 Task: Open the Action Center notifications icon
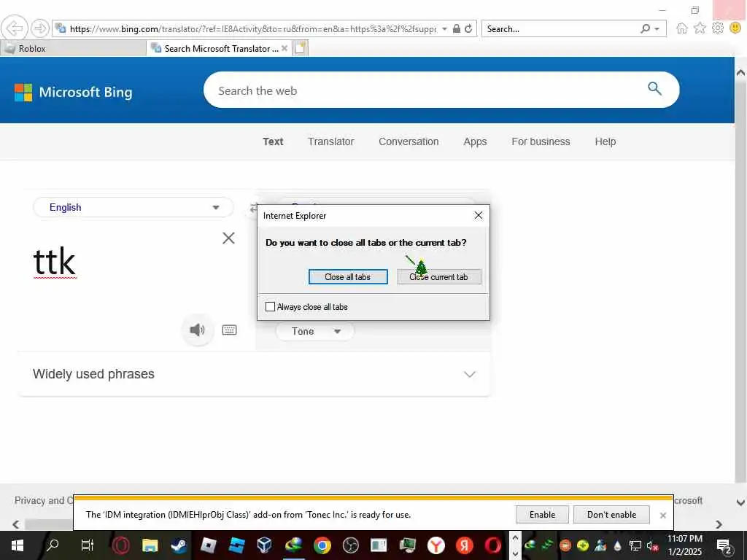click(724, 545)
